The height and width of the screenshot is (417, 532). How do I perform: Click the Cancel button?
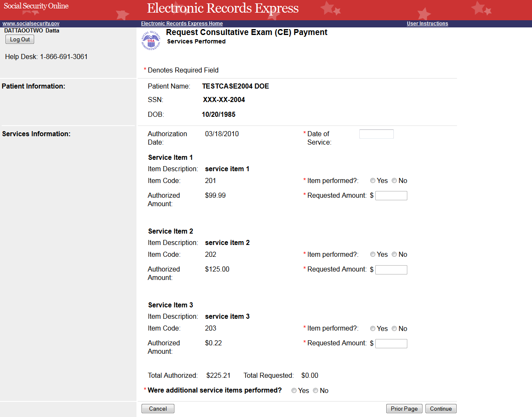click(x=158, y=409)
